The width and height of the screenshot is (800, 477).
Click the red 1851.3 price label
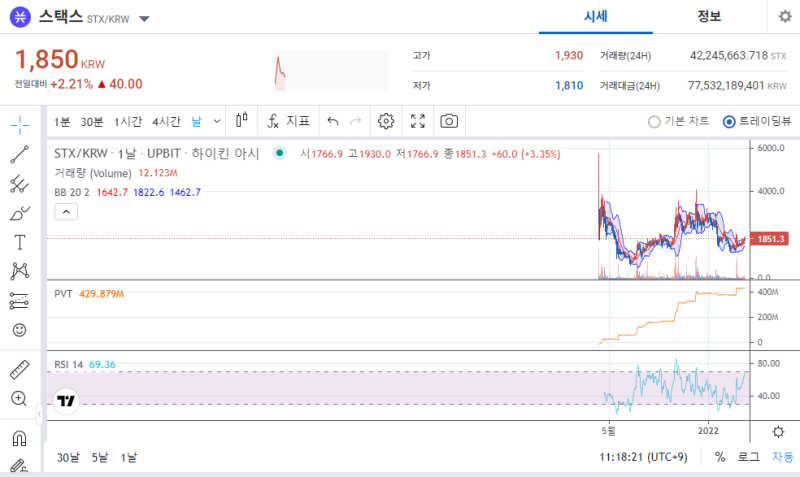point(769,239)
